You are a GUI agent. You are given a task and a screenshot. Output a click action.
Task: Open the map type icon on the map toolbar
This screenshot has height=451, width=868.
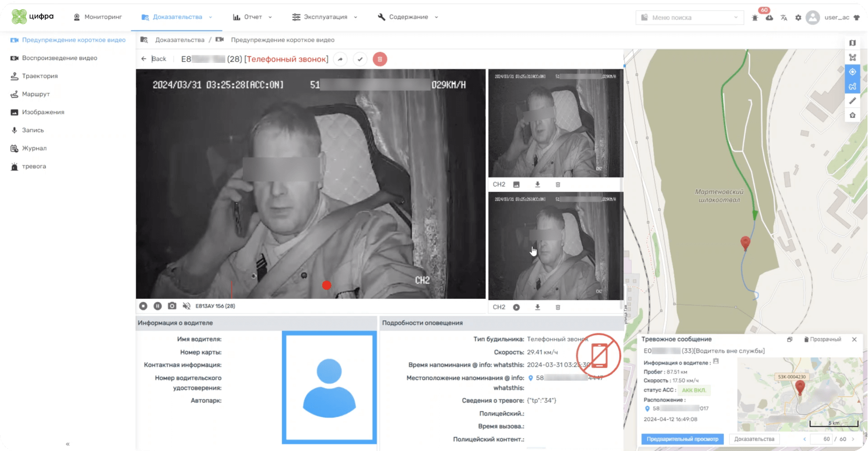pyautogui.click(x=852, y=43)
